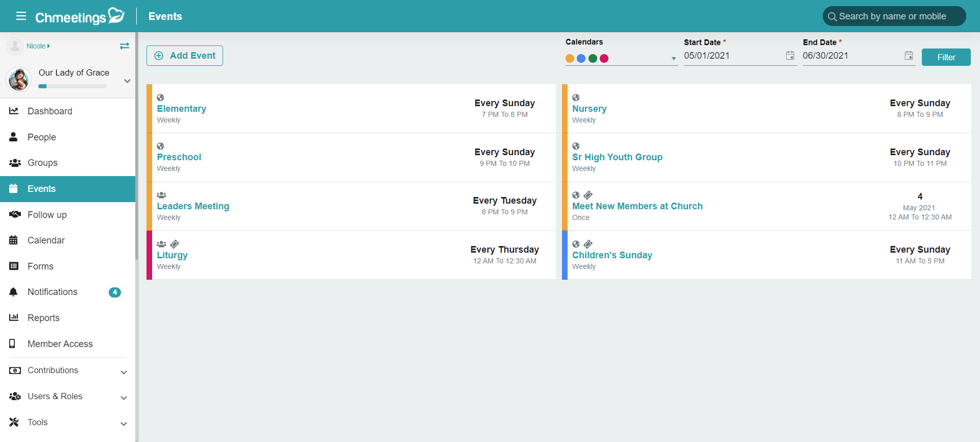Click the People person icon

pos(14,137)
